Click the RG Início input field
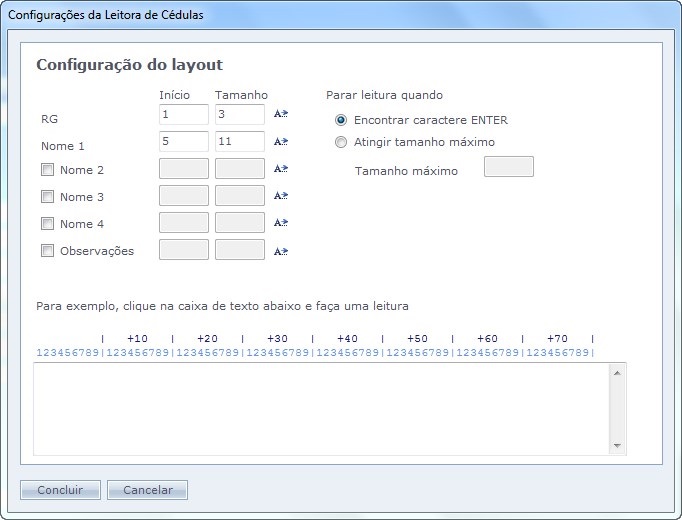 [184, 115]
